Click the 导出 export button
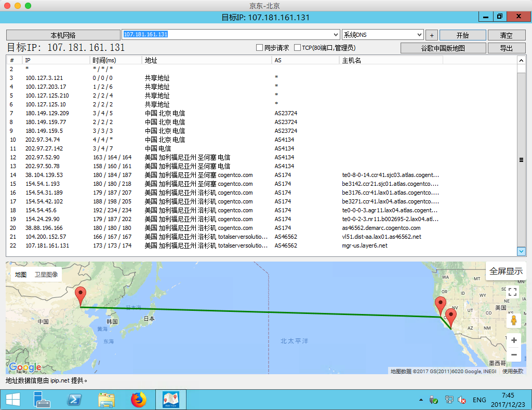Screen dimensions: 532x410 coord(506,48)
